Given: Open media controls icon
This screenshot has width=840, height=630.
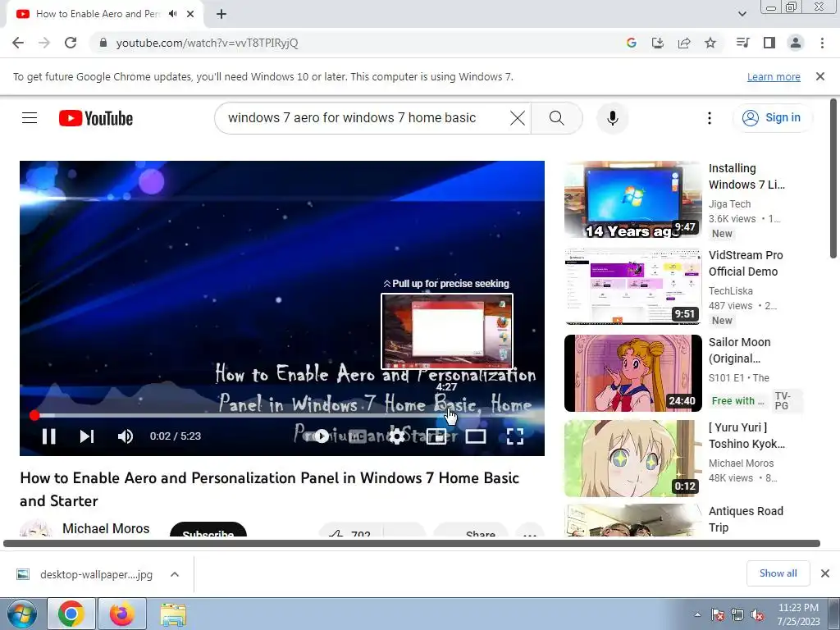Looking at the screenshot, I should pyautogui.click(x=742, y=43).
